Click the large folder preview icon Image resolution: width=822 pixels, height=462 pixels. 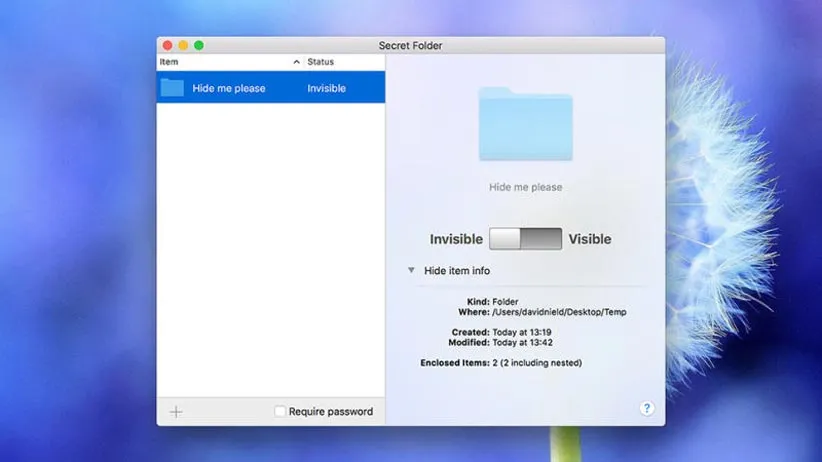pos(525,124)
